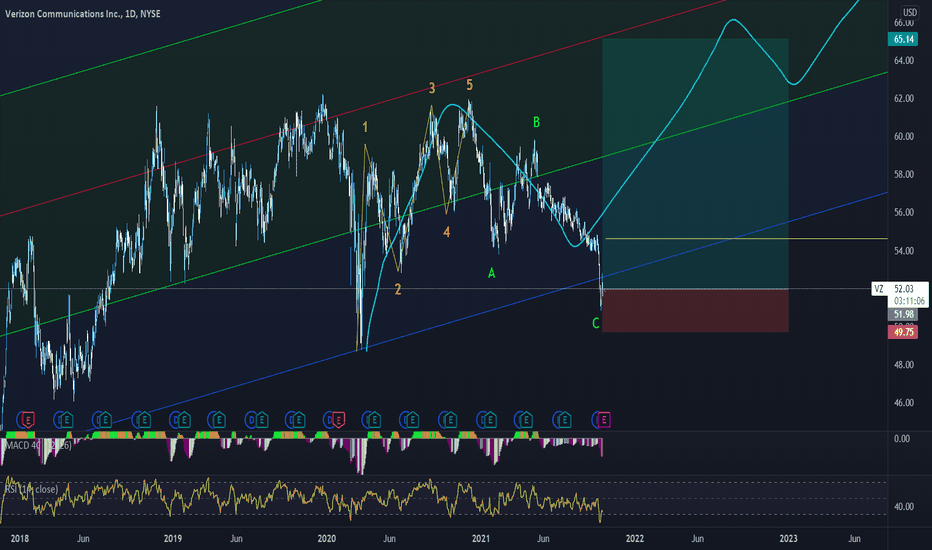Viewport: 932px width, 550px height.
Task: Click the 2021 label on time axis
Action: point(481,539)
